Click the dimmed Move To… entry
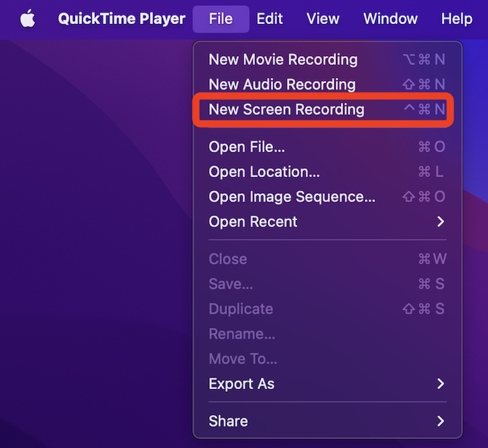Viewport: 488px width, 448px height. click(327, 358)
